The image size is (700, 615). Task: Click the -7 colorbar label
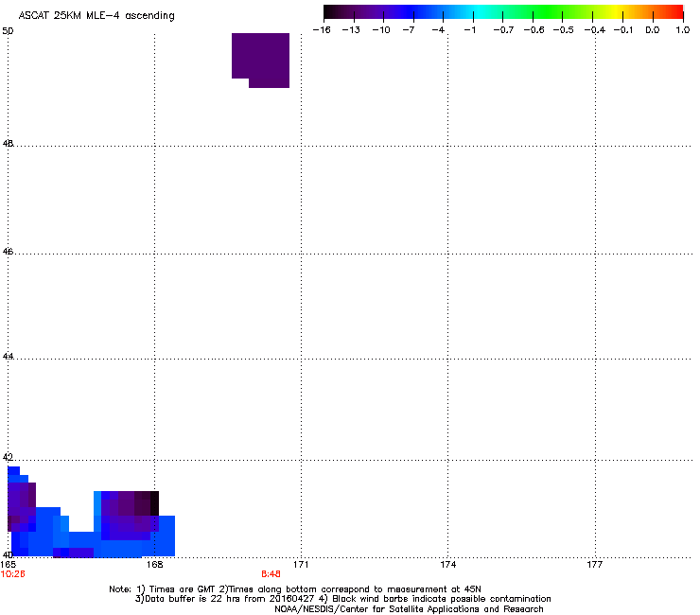(409, 30)
